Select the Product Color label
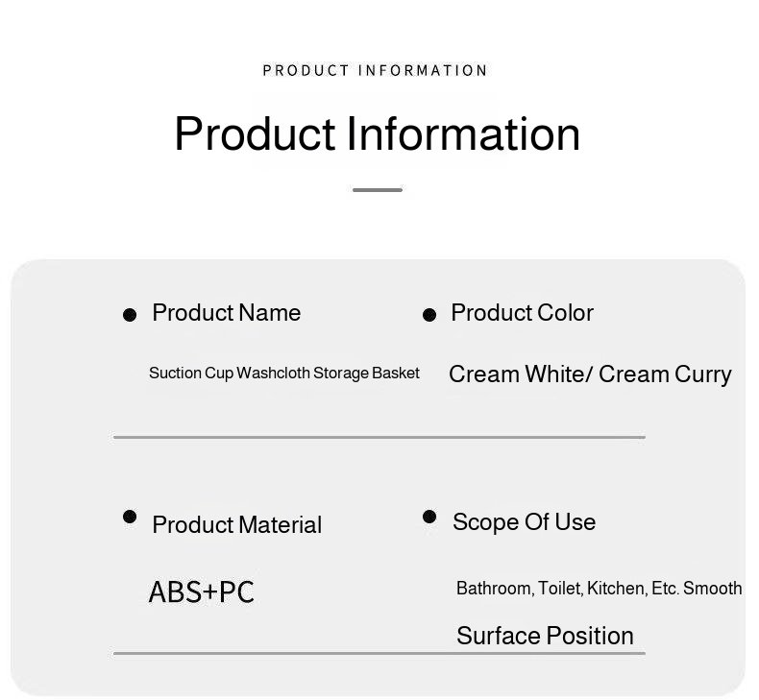 point(522,313)
